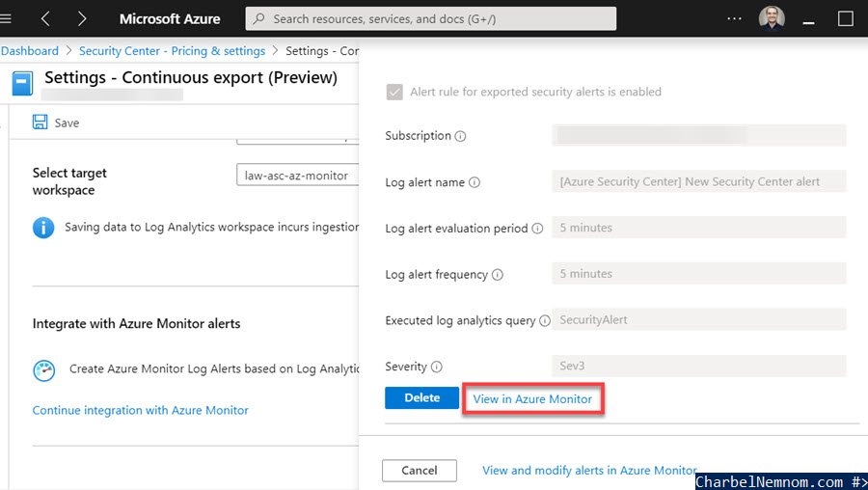Show info tooltip for Log alert name
The height and width of the screenshot is (490, 868).
tap(475, 182)
